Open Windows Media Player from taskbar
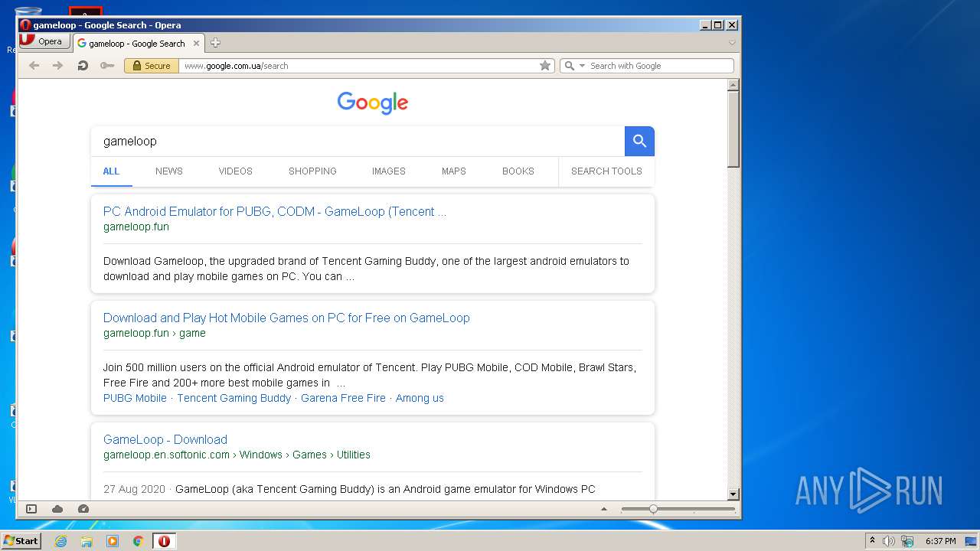The height and width of the screenshot is (551, 980). (x=113, y=541)
